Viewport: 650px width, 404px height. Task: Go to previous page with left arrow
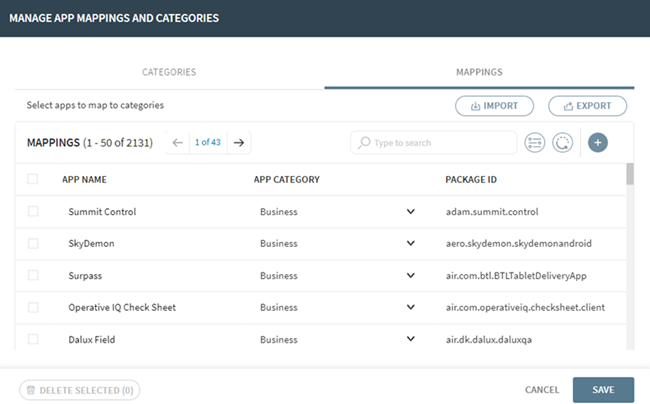coord(177,143)
